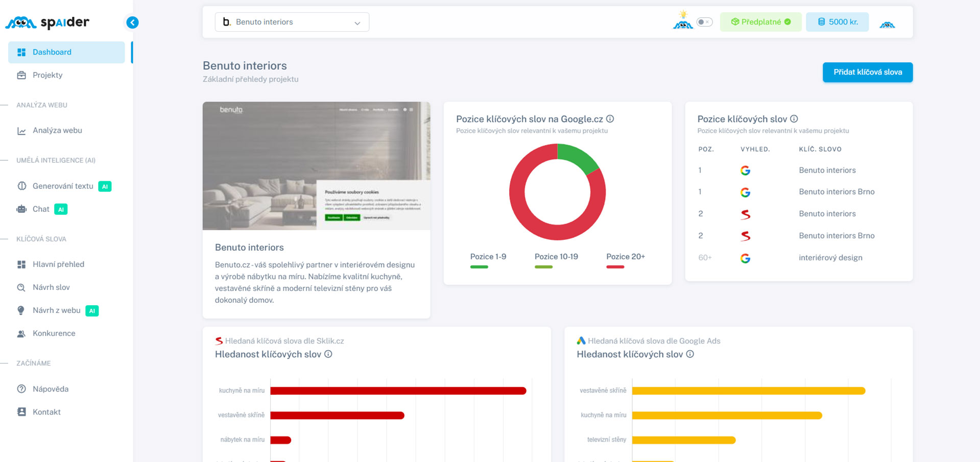Click the Sklik logo icon above chart

click(219, 341)
